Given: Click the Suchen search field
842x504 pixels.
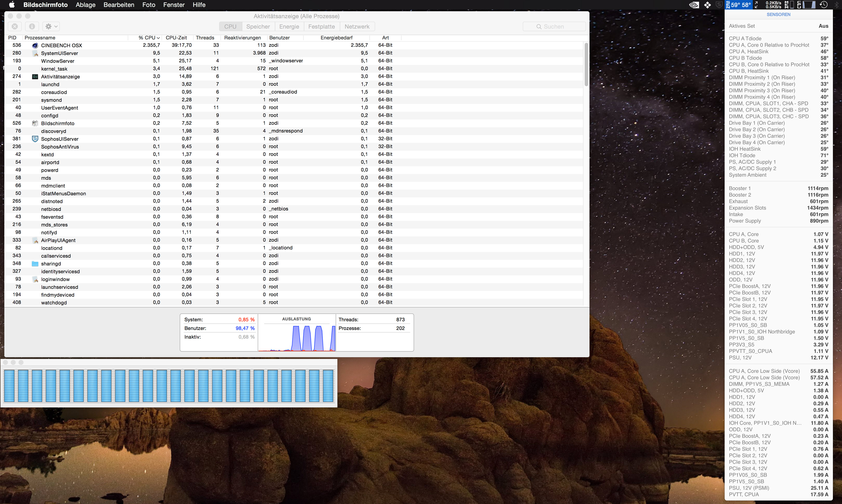Looking at the screenshot, I should (x=554, y=26).
